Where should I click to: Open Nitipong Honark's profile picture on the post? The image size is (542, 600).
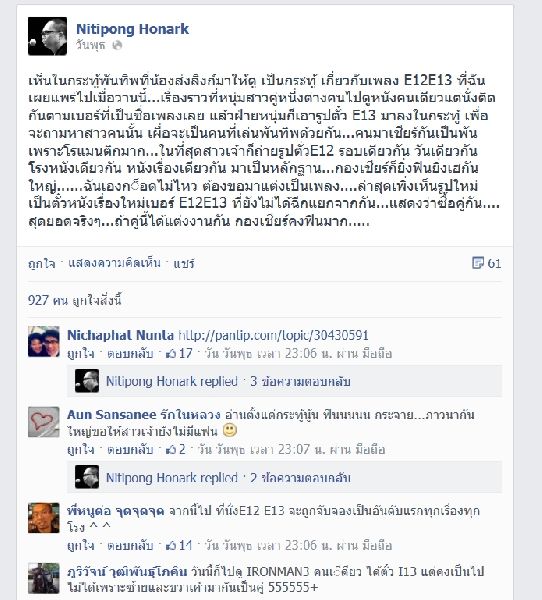click(47, 36)
